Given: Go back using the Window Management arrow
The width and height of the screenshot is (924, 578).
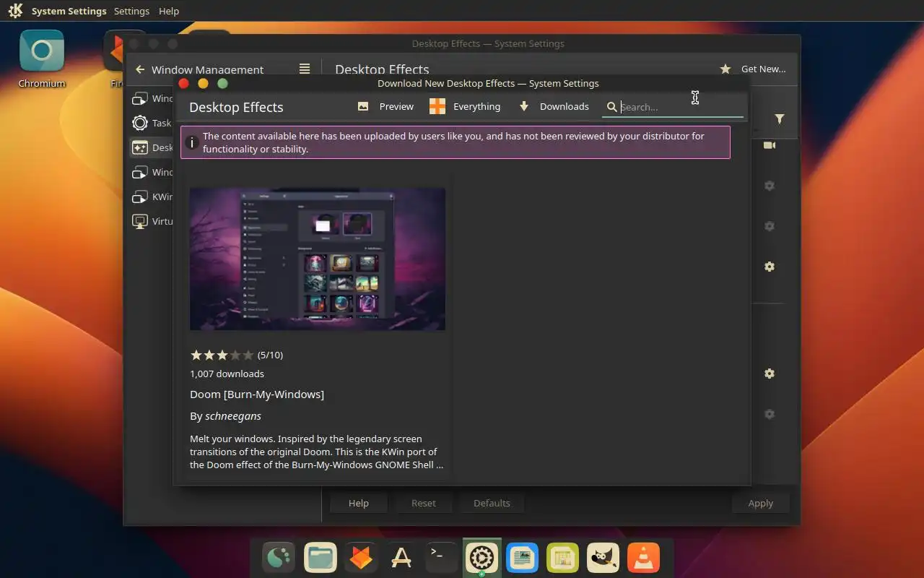Looking at the screenshot, I should pos(140,69).
